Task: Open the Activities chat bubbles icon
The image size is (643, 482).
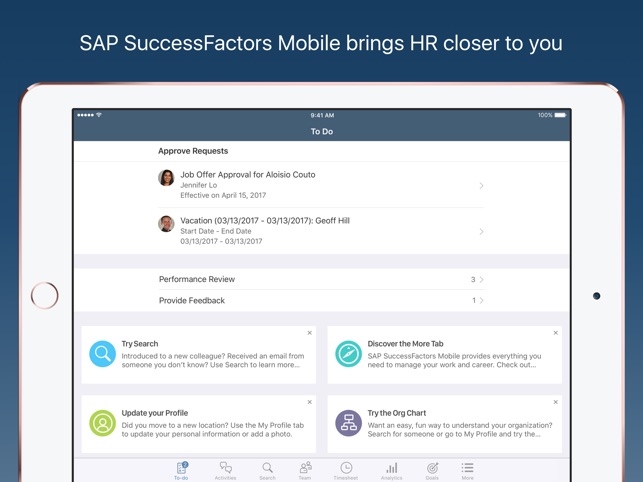Action: pos(226,468)
